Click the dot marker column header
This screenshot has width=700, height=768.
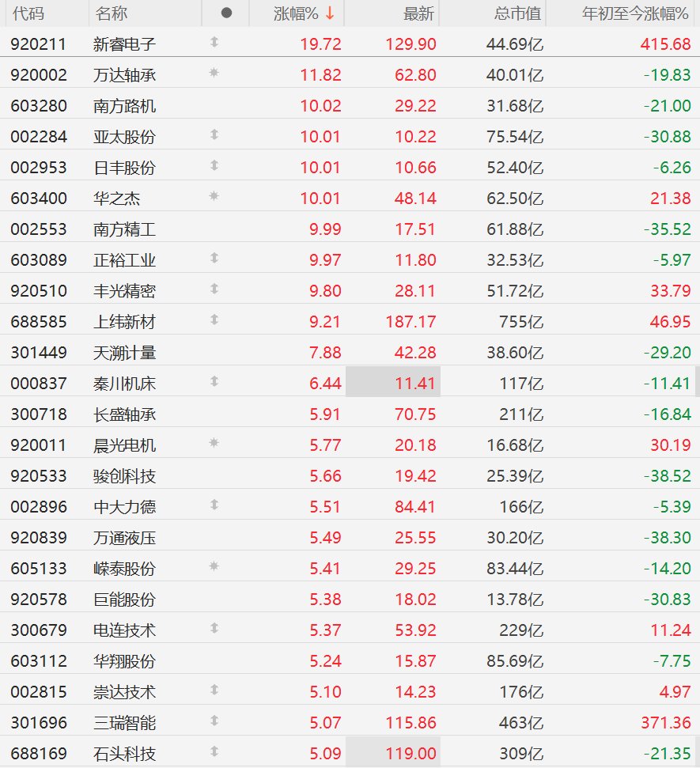tap(226, 13)
